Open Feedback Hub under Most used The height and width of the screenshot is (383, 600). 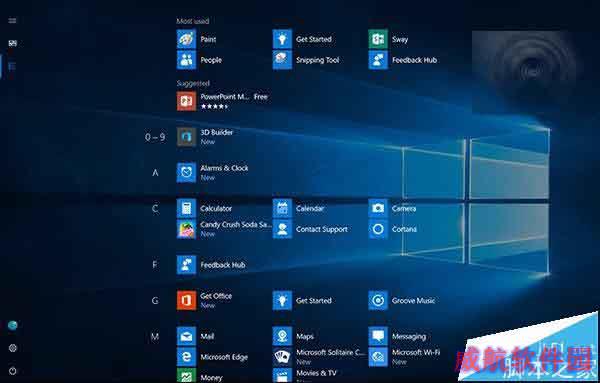coord(378,60)
